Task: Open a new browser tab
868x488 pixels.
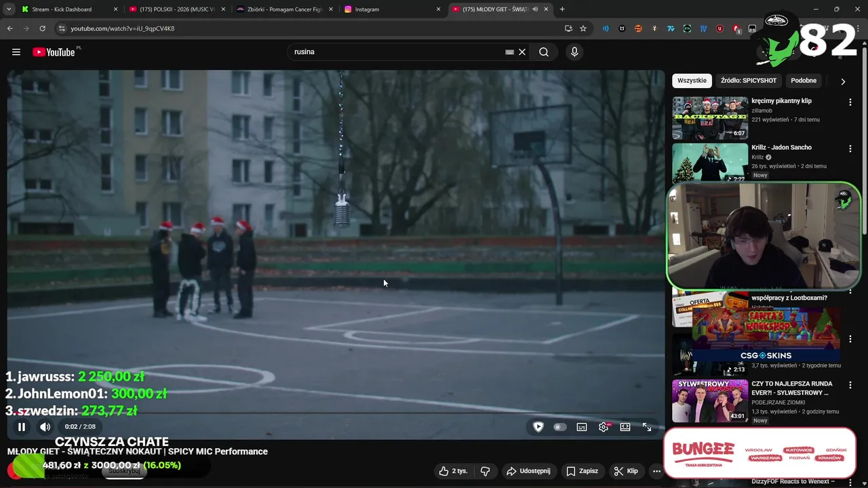Action: point(562,9)
